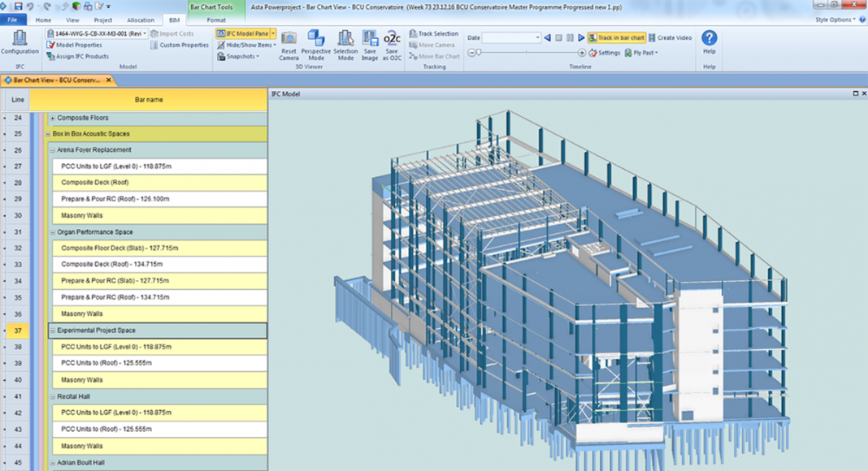Open the Allocation ribbon tab
Viewport: 868px width, 471px height.
(141, 19)
